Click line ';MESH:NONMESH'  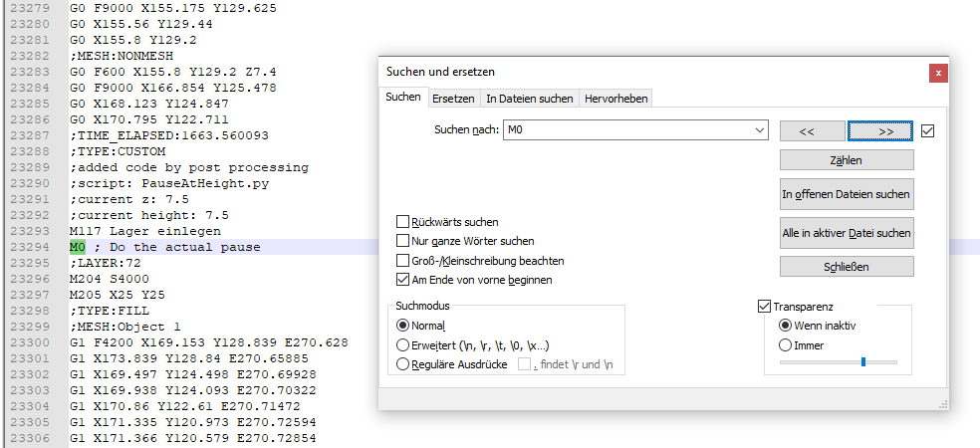click(x=122, y=56)
